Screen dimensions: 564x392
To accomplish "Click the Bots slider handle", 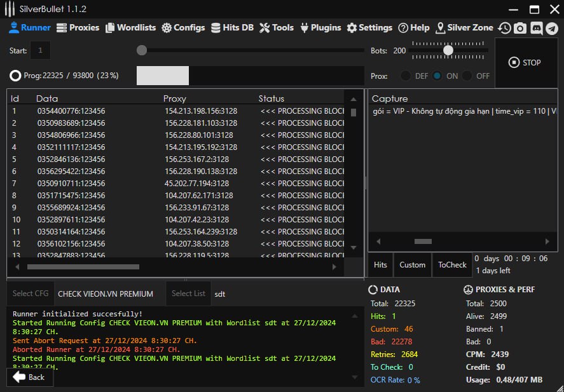I will pos(448,50).
